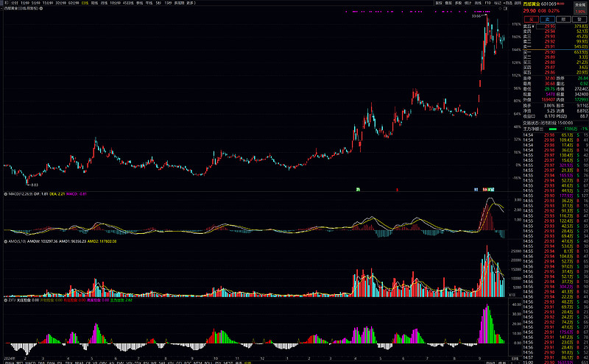The width and height of the screenshot is (589, 364).
Task: Click 统计 statistics in top toolbar
Action: (x=468, y=3)
